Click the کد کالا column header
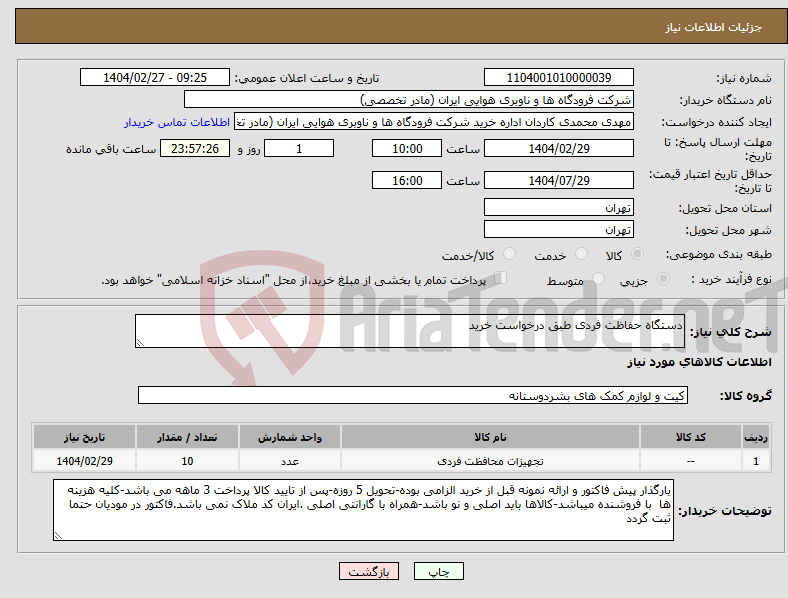The height and width of the screenshot is (598, 788). [691, 437]
